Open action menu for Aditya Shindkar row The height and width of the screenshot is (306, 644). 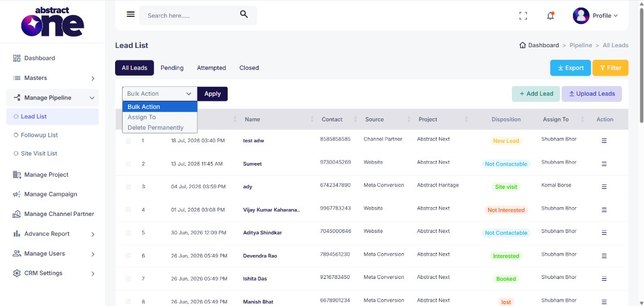[604, 233]
